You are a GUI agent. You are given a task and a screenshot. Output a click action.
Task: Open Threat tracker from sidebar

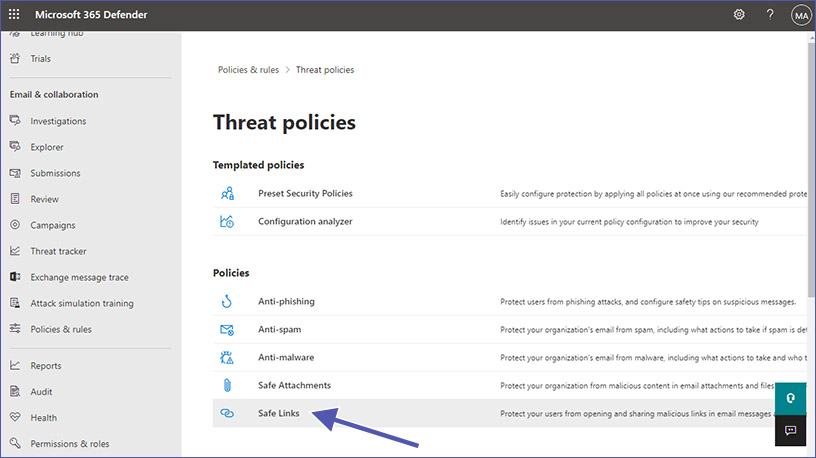pos(58,251)
